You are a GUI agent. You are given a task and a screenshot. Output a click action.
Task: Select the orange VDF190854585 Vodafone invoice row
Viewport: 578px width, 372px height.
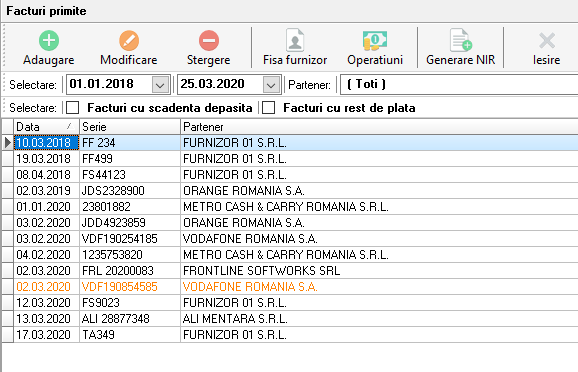[290, 286]
